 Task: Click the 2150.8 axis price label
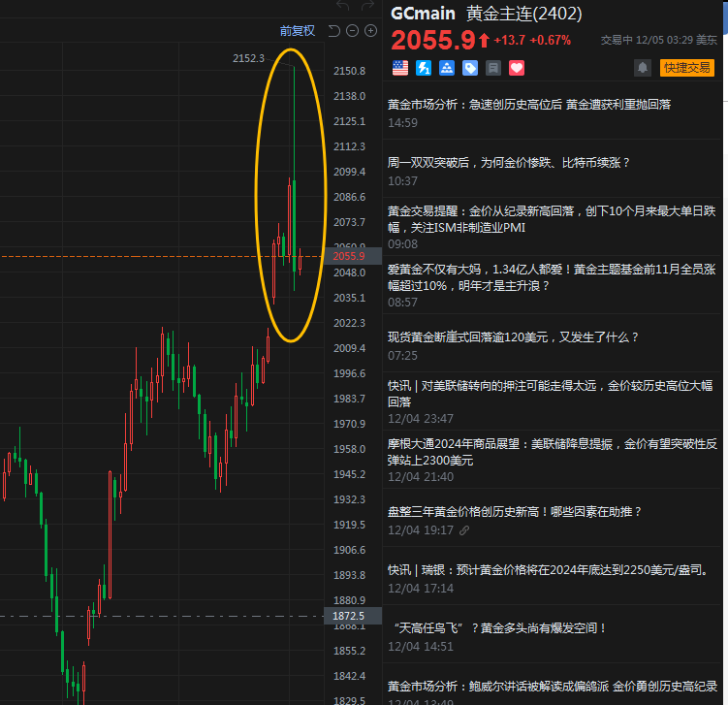pos(349,71)
